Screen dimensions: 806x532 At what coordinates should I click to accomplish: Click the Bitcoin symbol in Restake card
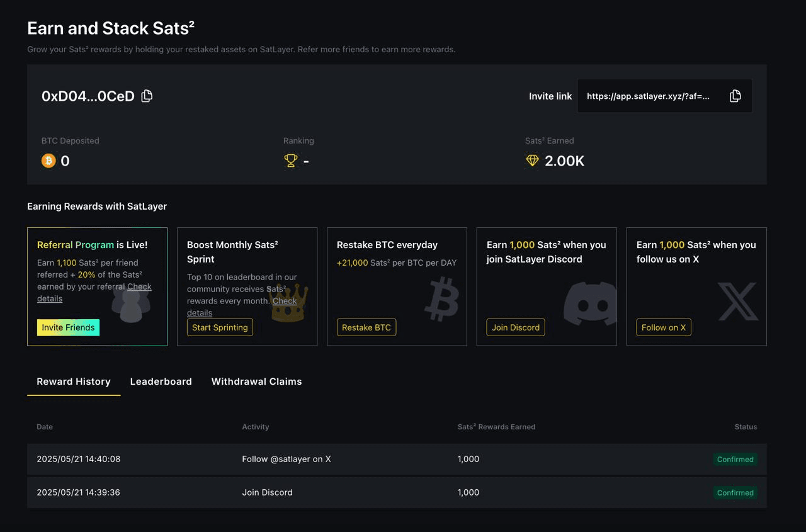[x=441, y=298]
